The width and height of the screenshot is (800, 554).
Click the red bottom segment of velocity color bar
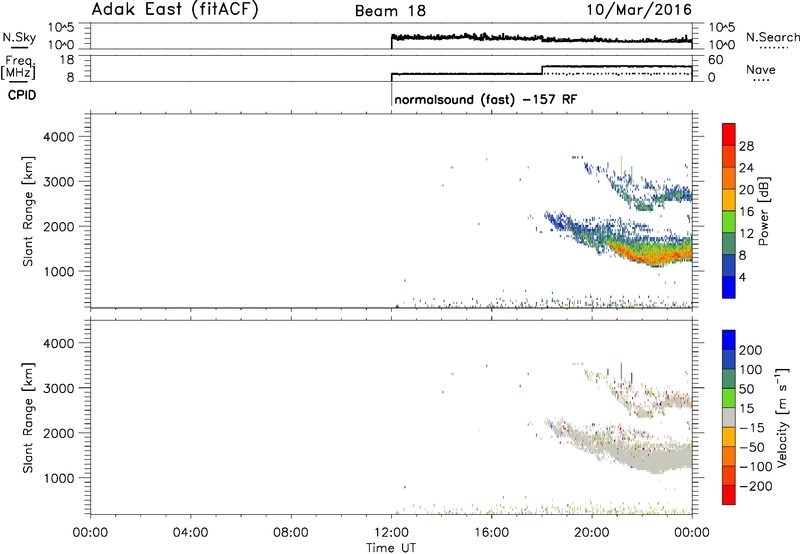click(729, 495)
